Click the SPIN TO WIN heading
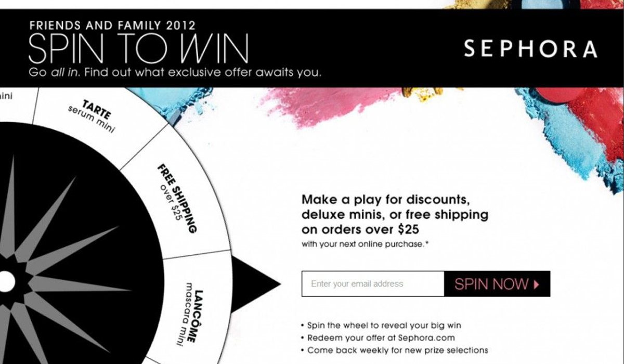Viewport: 624px width, 364px height. (x=138, y=49)
